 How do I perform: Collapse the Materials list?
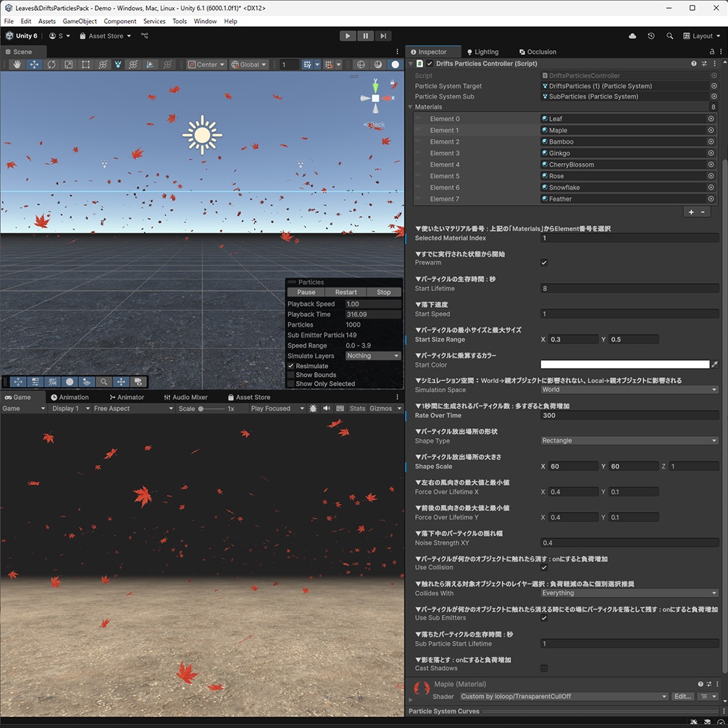coord(411,107)
